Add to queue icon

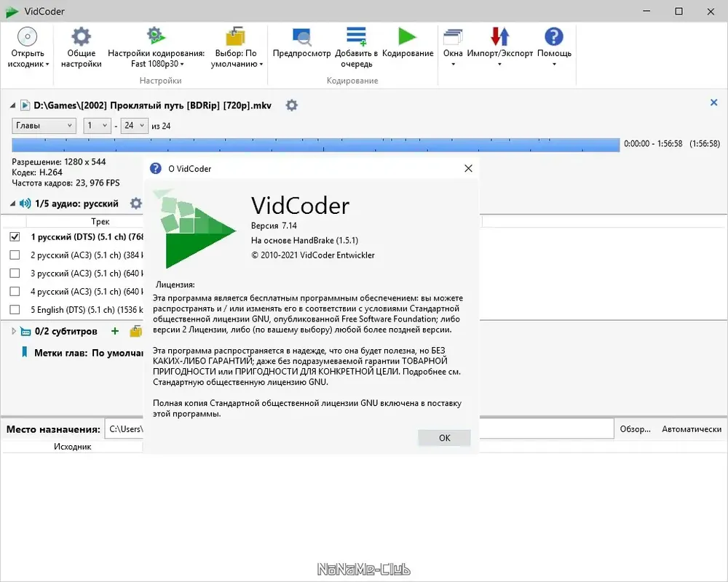356,36
